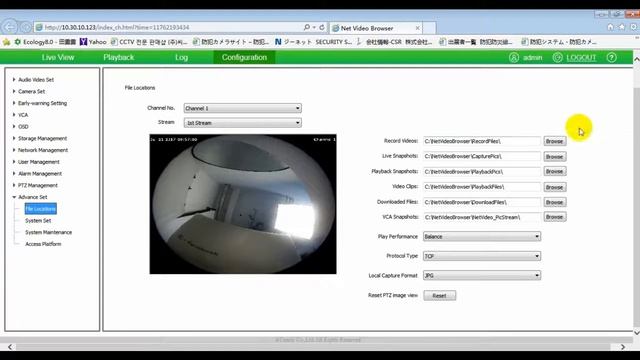Screen dimensions: 640x360
Task: Open the browser home icon
Action: coord(611,27)
